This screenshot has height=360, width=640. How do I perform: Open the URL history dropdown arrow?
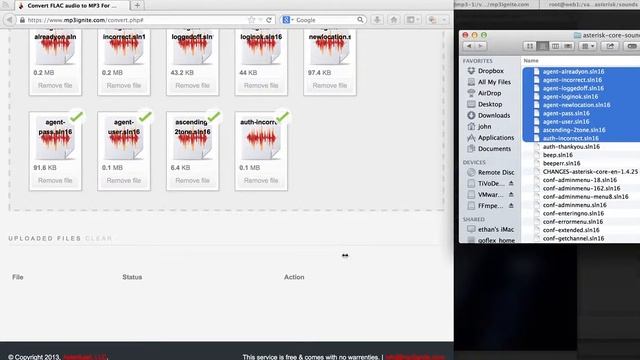[260, 20]
